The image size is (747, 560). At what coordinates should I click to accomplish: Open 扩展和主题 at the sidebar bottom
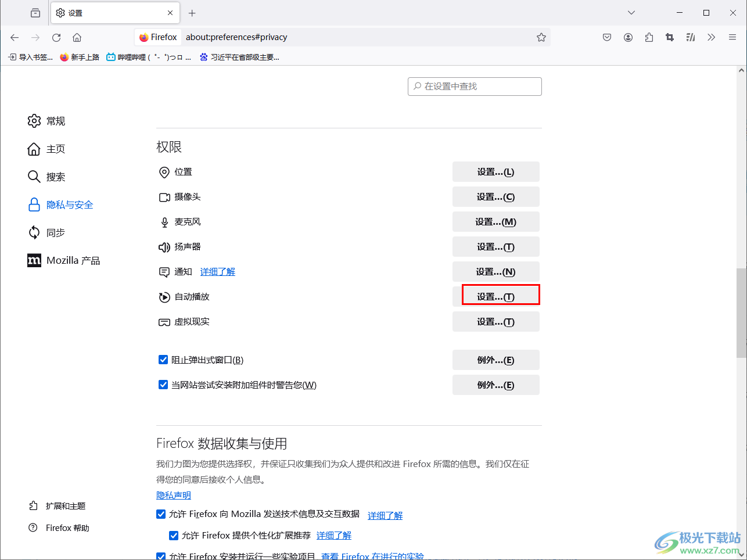pyautogui.click(x=58, y=506)
